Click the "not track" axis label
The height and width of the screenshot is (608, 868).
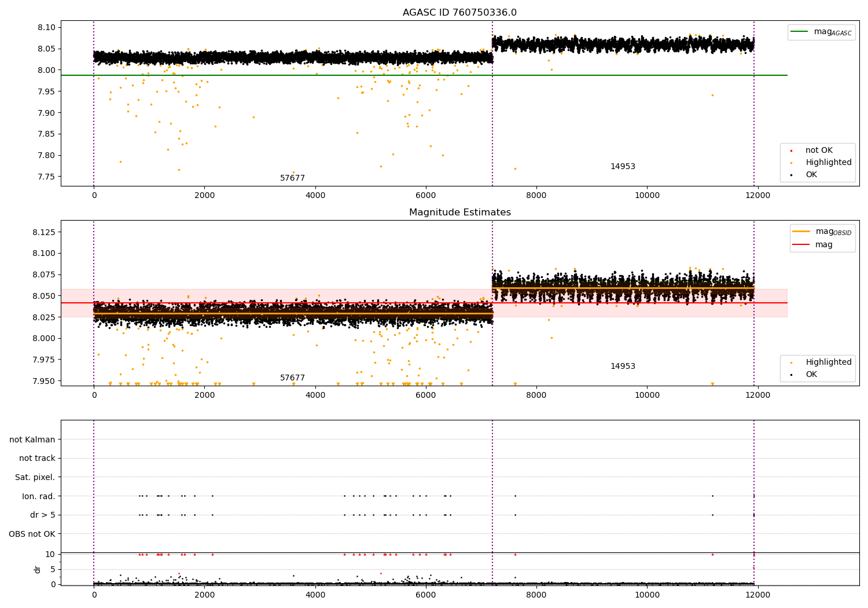point(37,459)
